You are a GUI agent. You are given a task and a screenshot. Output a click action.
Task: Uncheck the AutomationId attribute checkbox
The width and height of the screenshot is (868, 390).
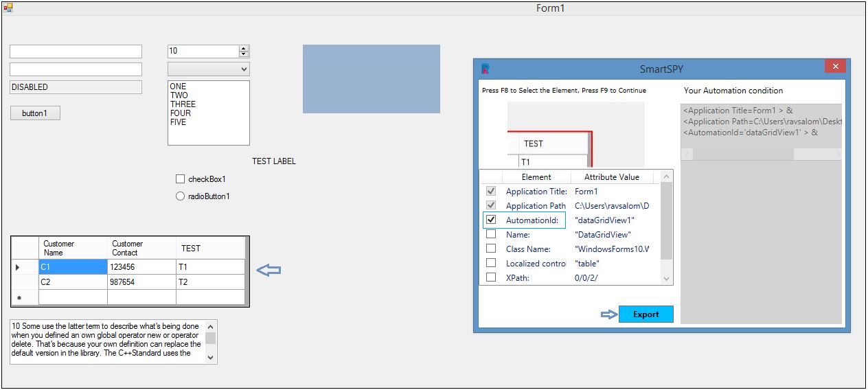[x=491, y=220]
